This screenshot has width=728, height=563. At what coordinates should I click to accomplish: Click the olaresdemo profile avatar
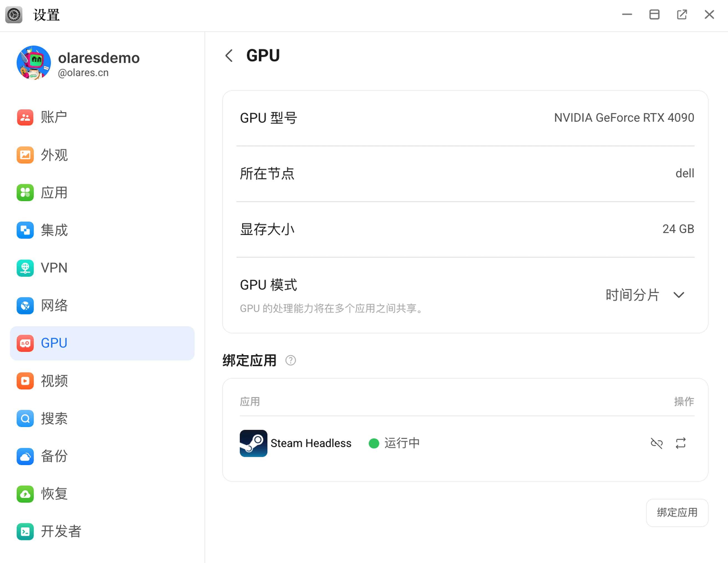coord(34,63)
